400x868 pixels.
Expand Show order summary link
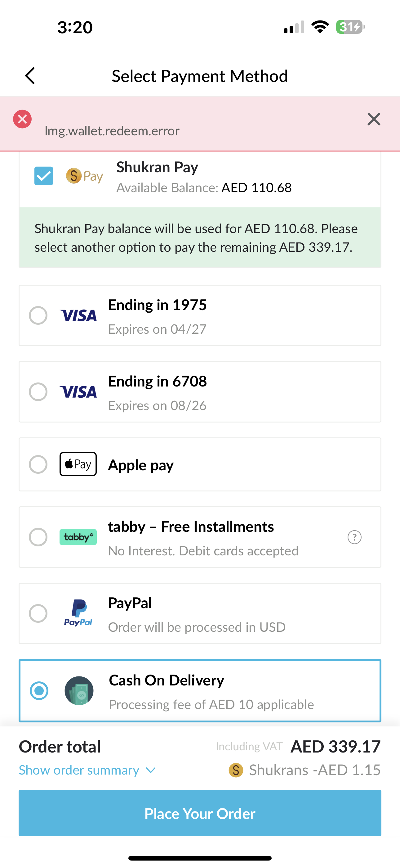tap(79, 770)
